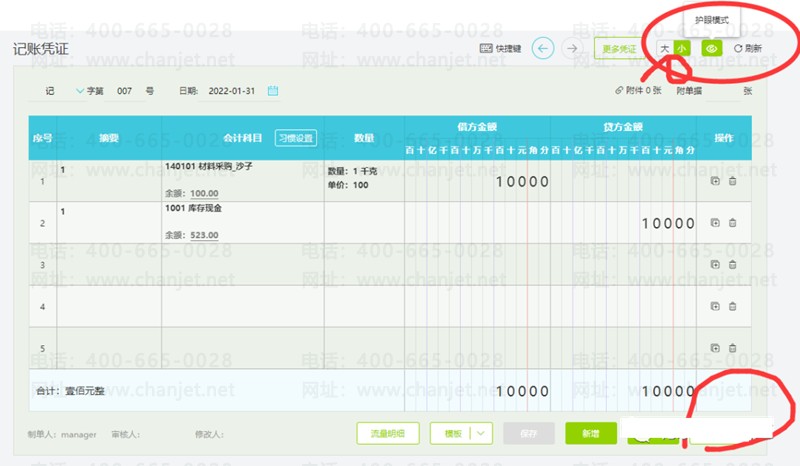Select account 140101 材料采购_沙子
Screen dimensions: 800x466
tap(209, 166)
